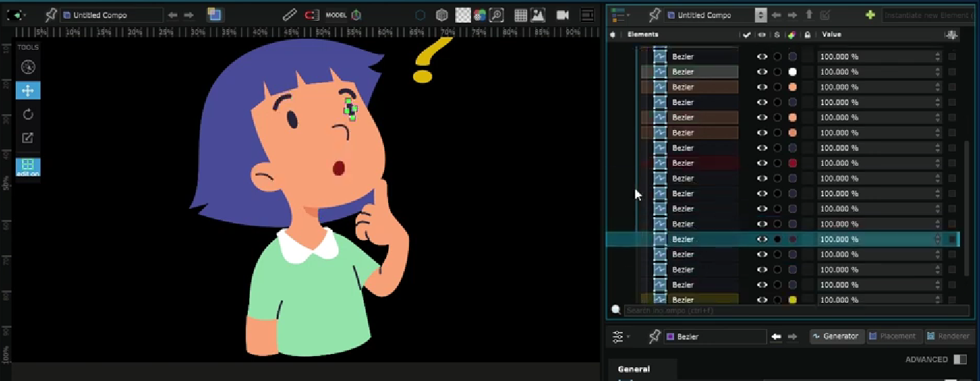Image resolution: width=980 pixels, height=381 pixels.
Task: Select the move tool in the Tools panel
Action: click(28, 91)
